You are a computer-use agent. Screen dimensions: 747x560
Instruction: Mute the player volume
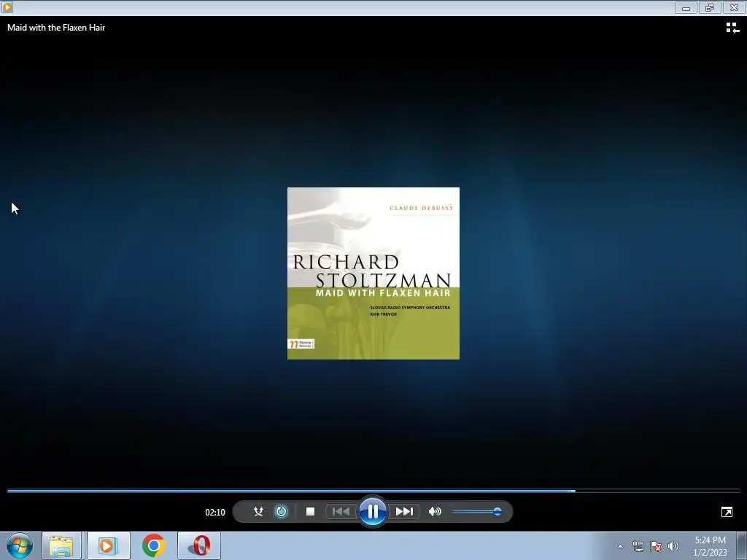tap(435, 511)
